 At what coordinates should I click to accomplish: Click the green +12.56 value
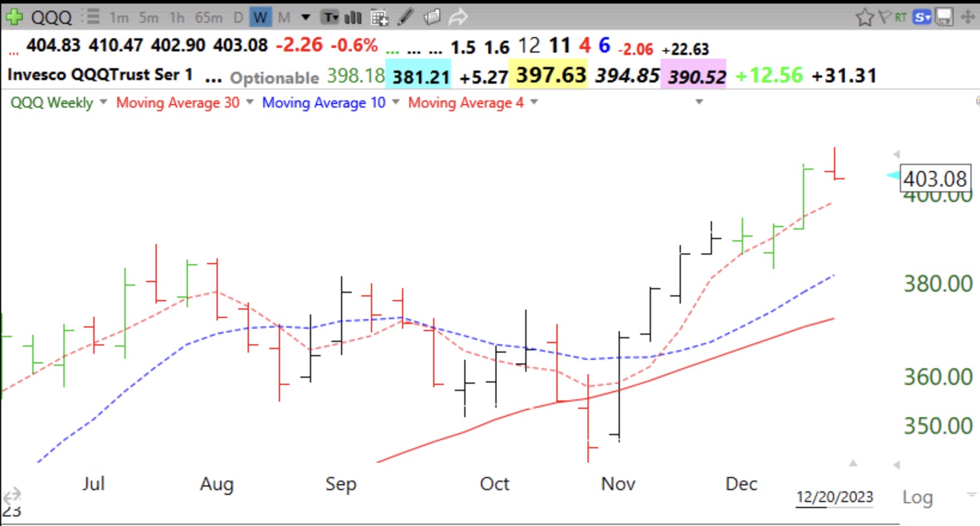click(x=769, y=75)
